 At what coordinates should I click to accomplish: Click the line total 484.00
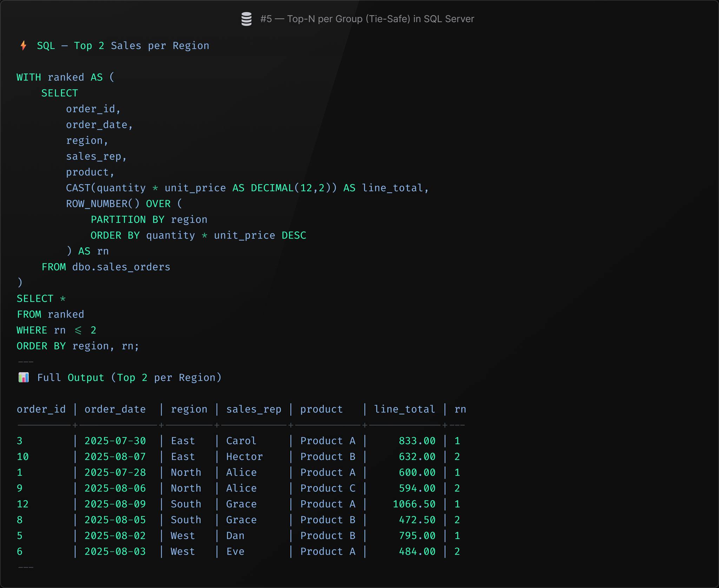(417, 551)
